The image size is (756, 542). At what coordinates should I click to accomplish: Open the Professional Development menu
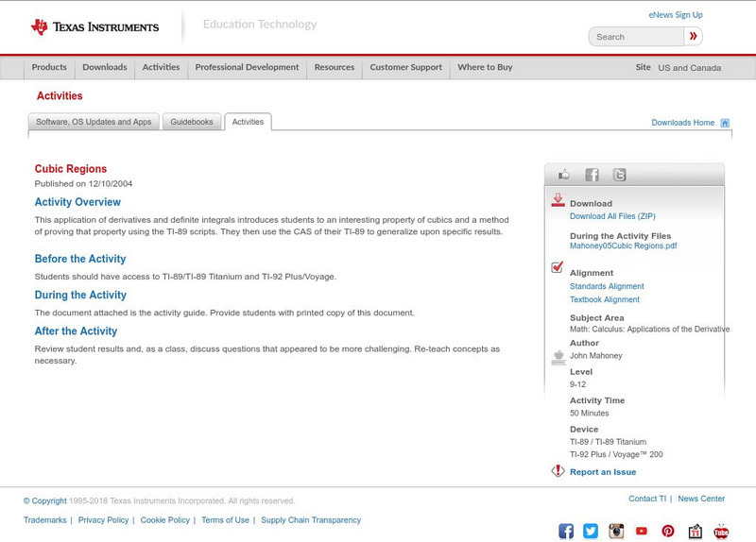point(247,67)
